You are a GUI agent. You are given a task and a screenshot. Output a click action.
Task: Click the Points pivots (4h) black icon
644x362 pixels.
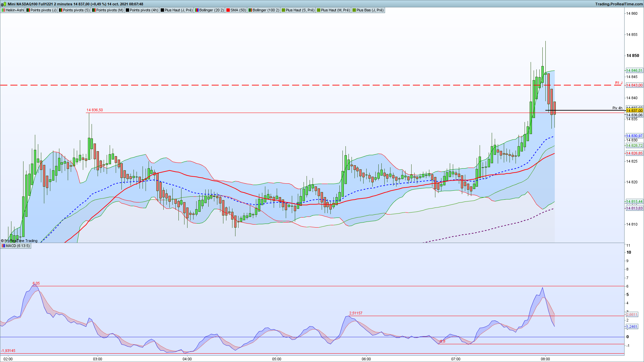pos(127,10)
